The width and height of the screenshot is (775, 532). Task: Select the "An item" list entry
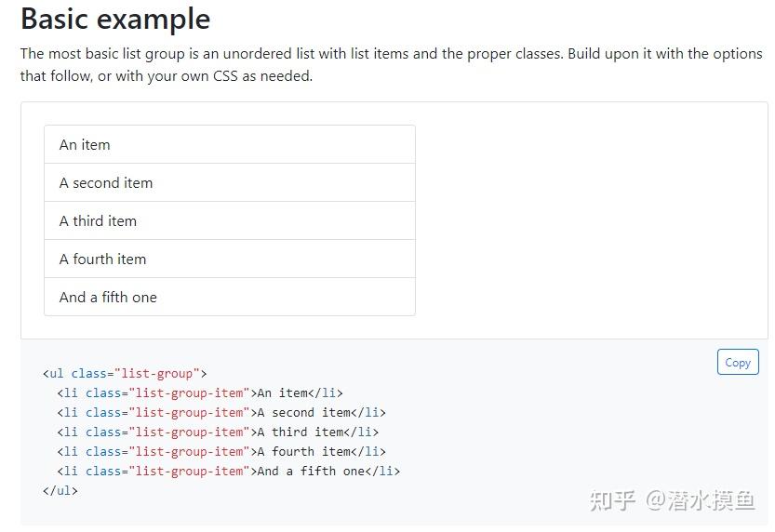pos(230,144)
